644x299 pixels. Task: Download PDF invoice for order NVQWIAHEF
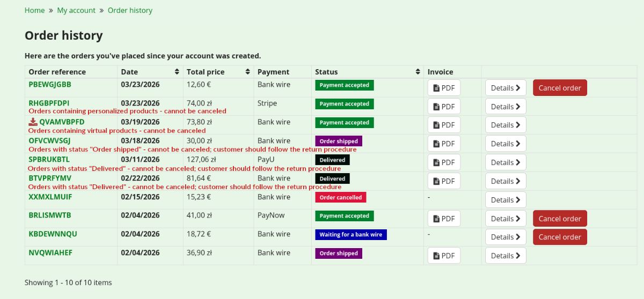(x=444, y=256)
